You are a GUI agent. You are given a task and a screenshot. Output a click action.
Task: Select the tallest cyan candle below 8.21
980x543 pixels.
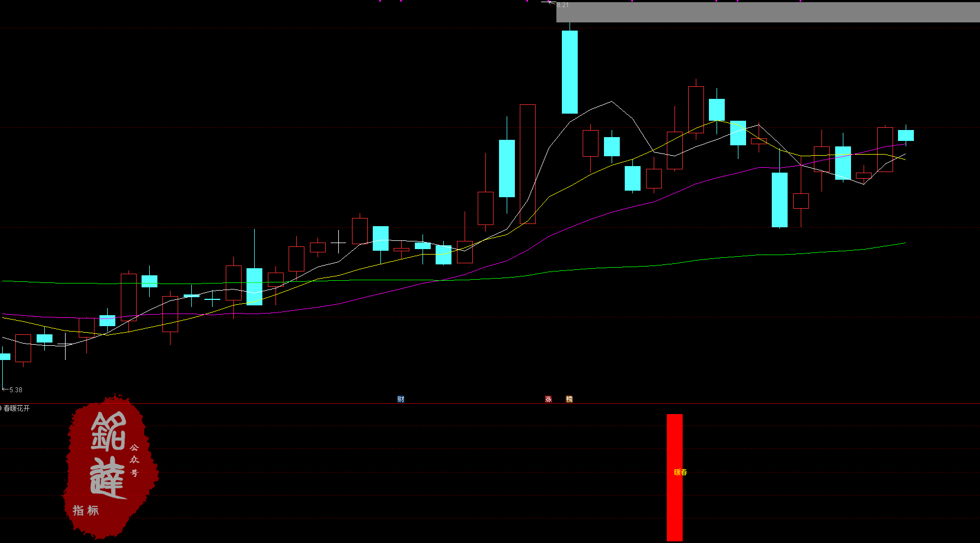[570, 72]
